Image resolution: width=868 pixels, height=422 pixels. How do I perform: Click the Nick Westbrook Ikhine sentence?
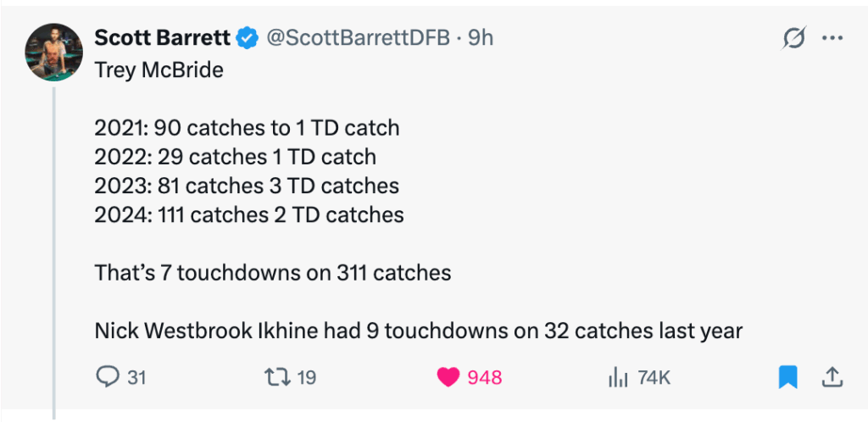[x=418, y=330]
